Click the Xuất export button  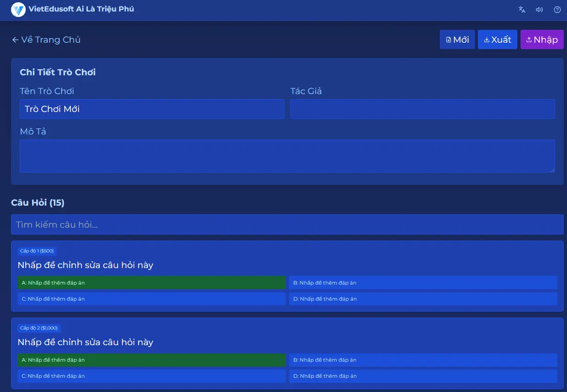pyautogui.click(x=498, y=39)
